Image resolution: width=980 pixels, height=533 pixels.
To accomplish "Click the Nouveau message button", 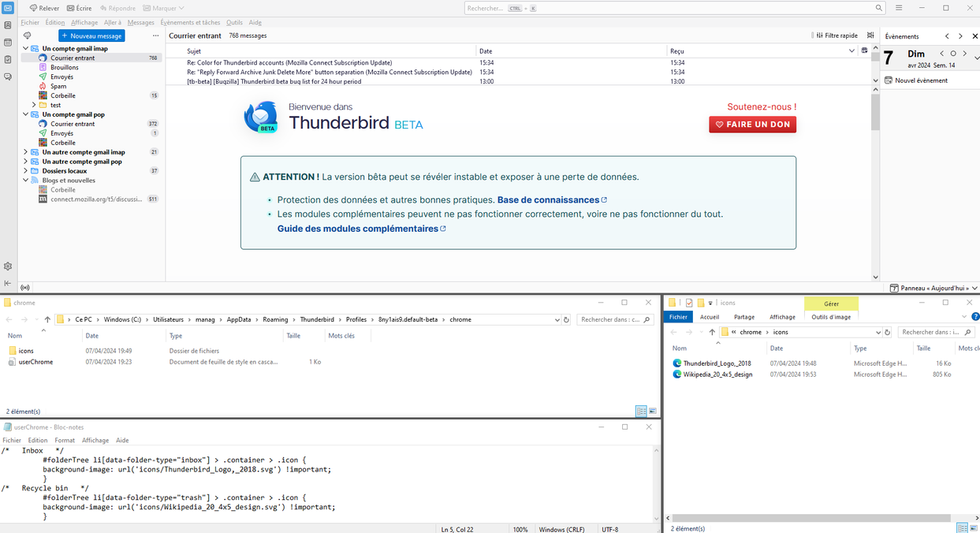I will pos(91,36).
